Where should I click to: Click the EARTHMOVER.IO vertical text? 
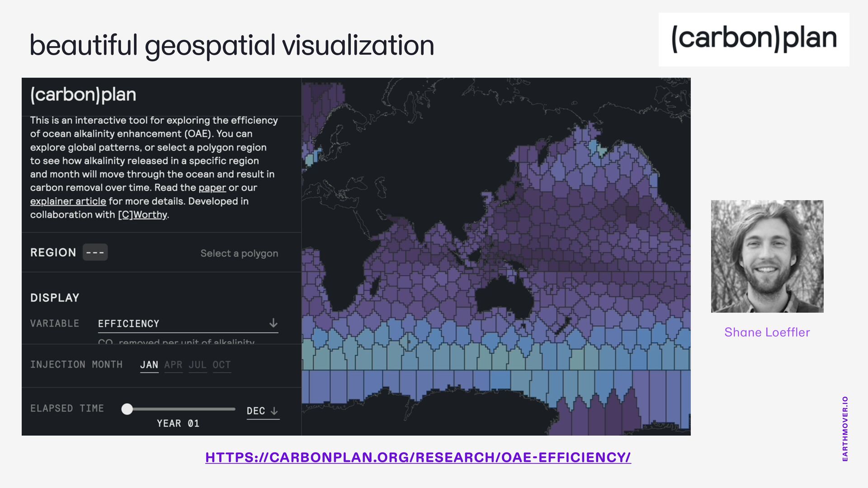coord(845,428)
